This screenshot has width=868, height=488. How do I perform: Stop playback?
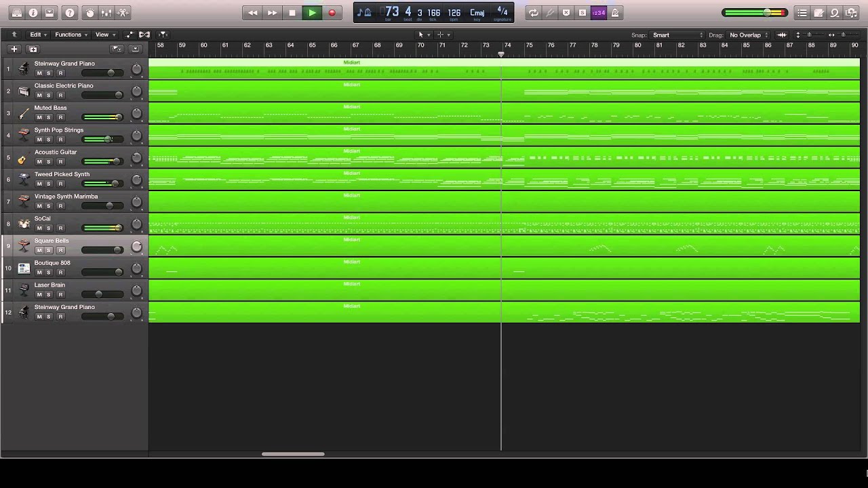pyautogui.click(x=292, y=13)
